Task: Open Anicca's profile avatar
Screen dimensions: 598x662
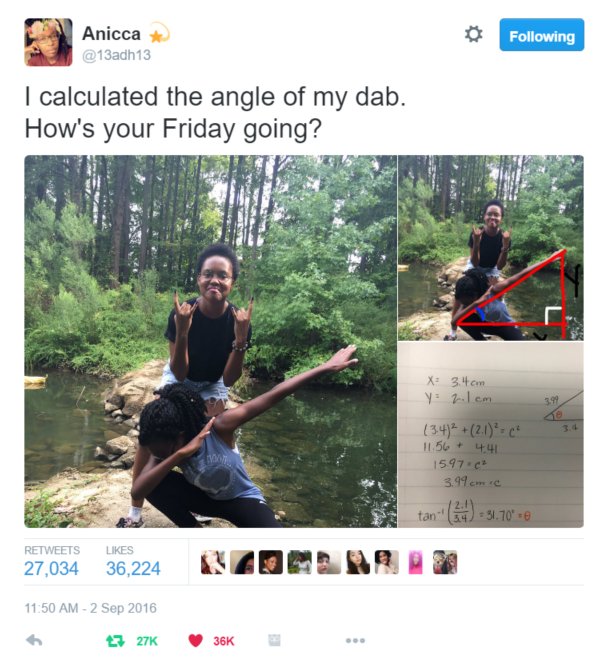Action: click(48, 42)
